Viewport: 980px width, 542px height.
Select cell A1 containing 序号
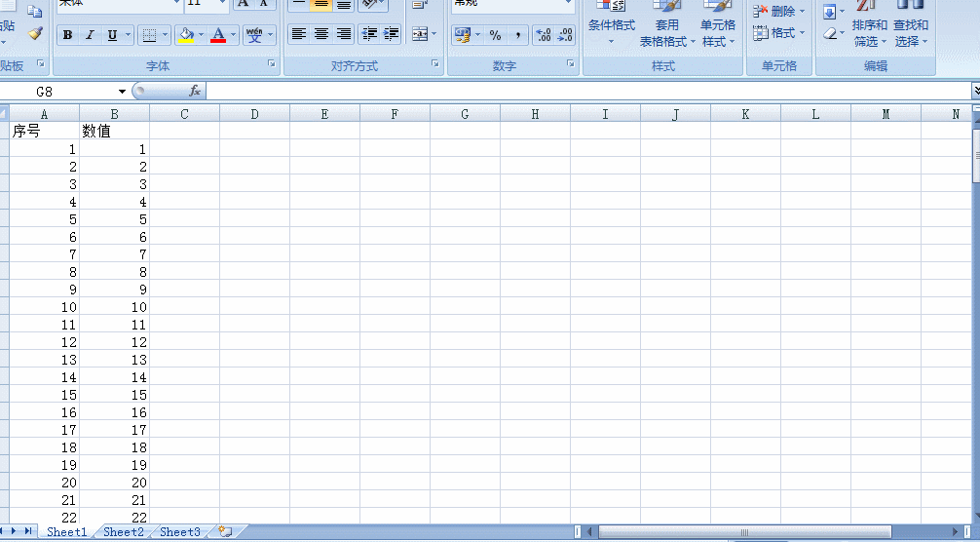coord(45,131)
